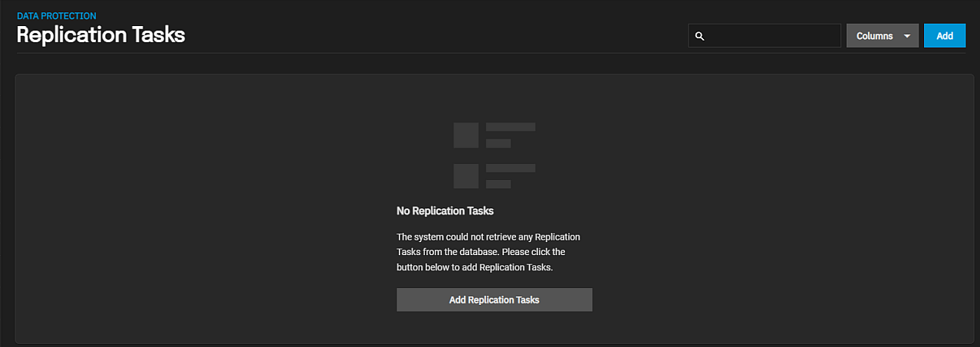Image resolution: width=980 pixels, height=347 pixels.
Task: Click the top long bar in placeholder graphic
Action: point(510,126)
